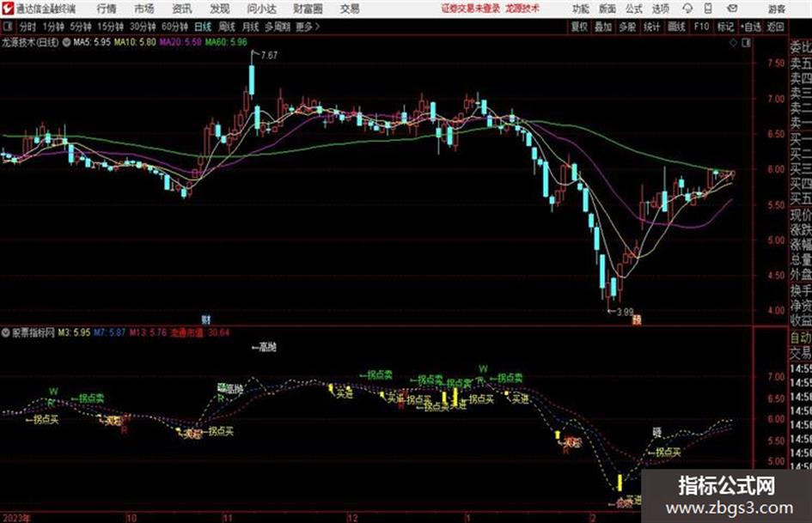Select the 日线 daily period
The image size is (812, 523).
click(x=203, y=27)
